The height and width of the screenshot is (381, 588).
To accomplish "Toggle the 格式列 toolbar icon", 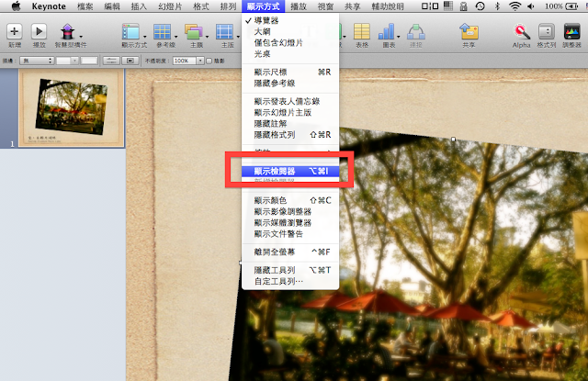I will (x=547, y=32).
